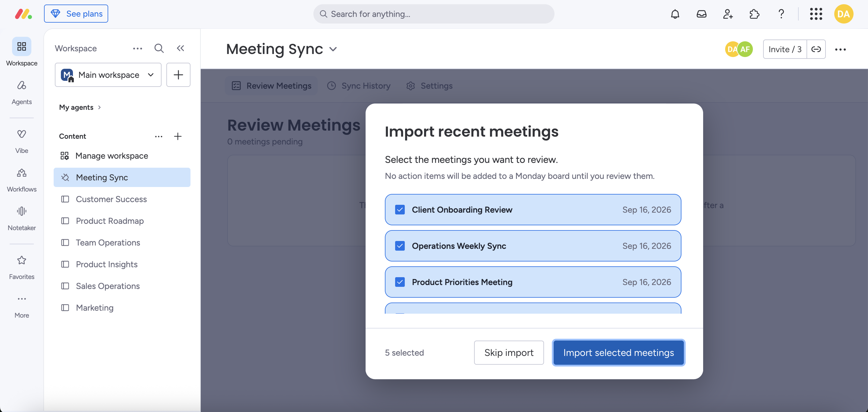Click Invite / 3 button

pos(785,49)
